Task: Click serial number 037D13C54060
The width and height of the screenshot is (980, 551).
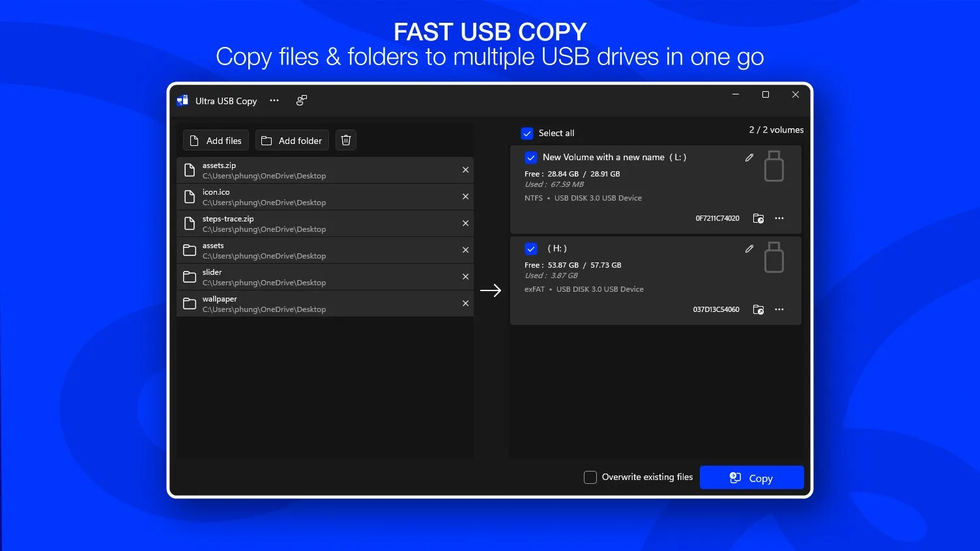Action: [x=716, y=310]
